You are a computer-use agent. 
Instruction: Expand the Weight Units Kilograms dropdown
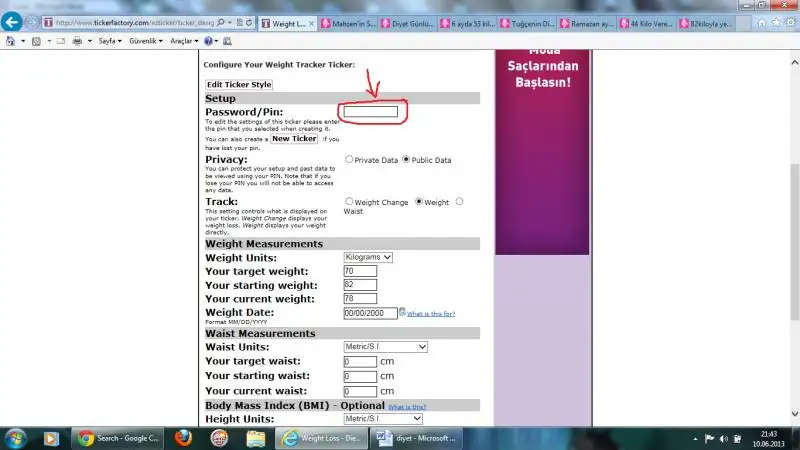click(368, 257)
